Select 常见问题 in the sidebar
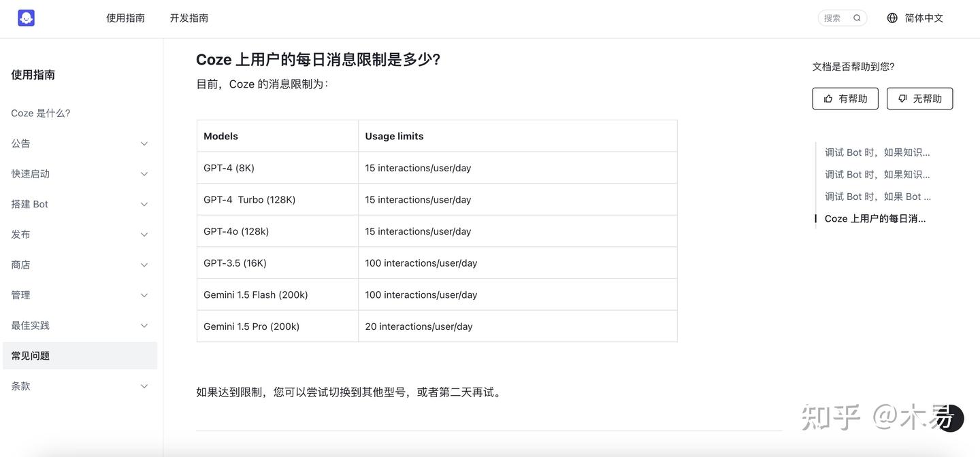 pyautogui.click(x=31, y=354)
